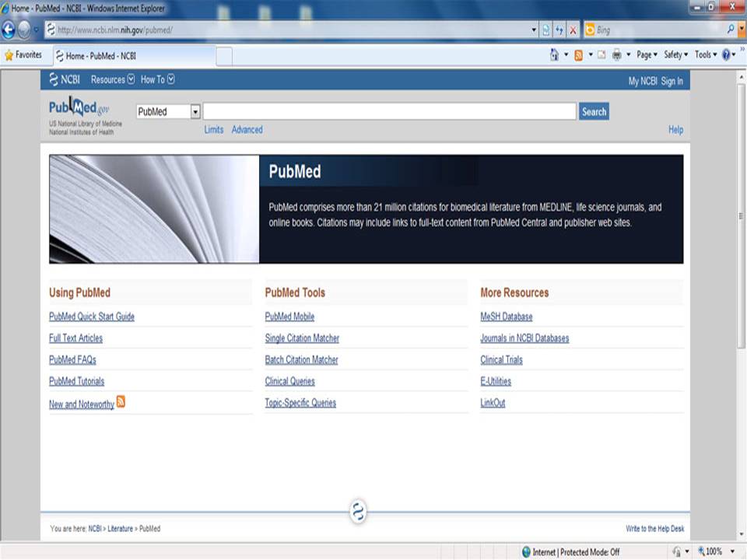Click the Sign In link
Image resolution: width=747 pixels, height=560 pixels.
tap(672, 82)
